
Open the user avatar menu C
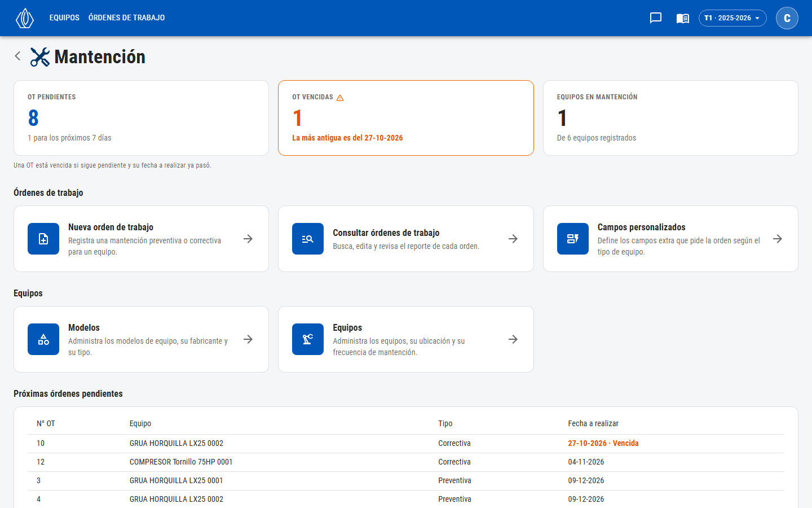pos(787,18)
